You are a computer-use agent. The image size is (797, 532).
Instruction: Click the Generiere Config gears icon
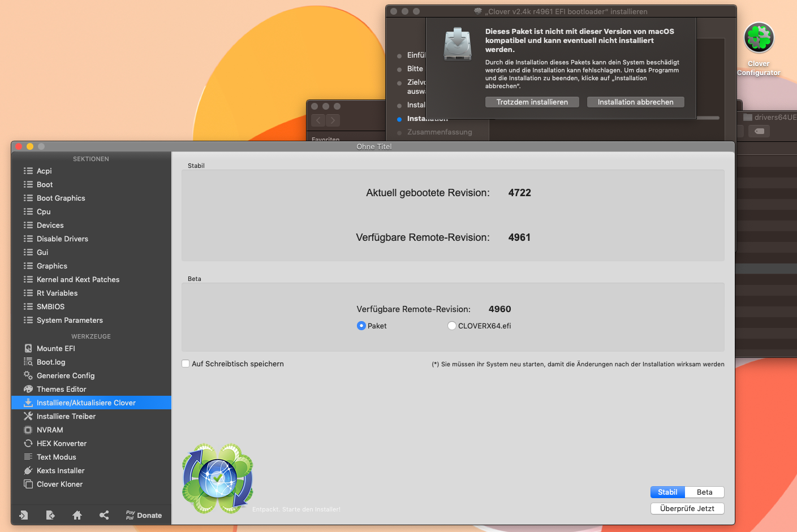pos(28,375)
